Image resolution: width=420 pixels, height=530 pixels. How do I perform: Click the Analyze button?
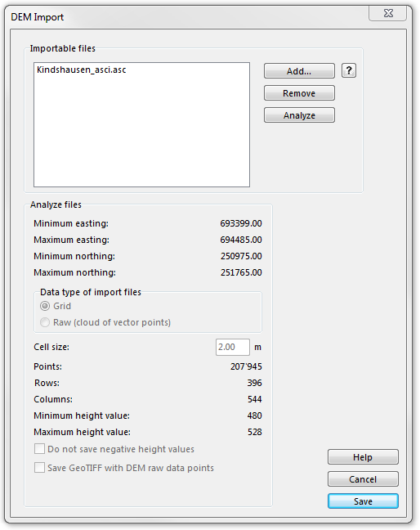(299, 115)
